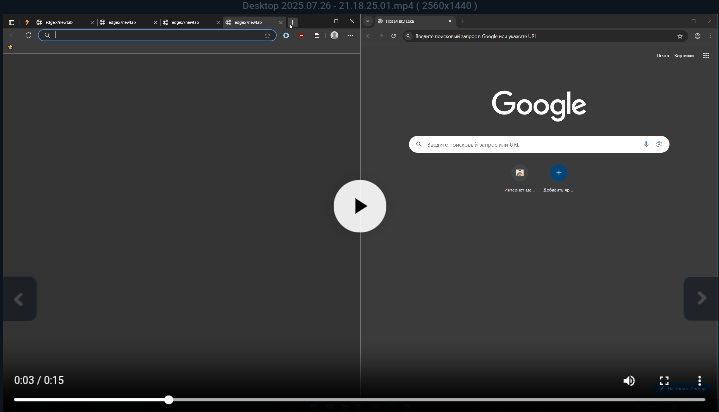The height and width of the screenshot is (412, 719).
Task: Click the Chrome forward arrow
Action: pos(381,36)
